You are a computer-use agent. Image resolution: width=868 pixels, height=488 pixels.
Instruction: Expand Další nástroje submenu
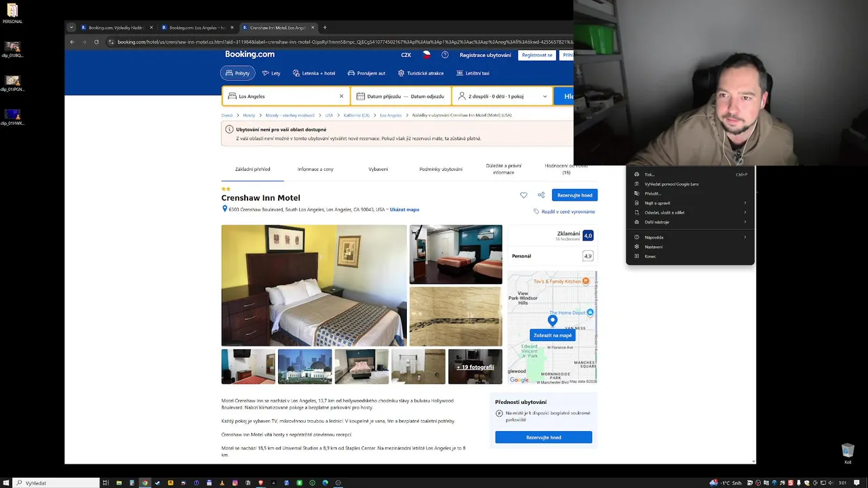[690, 222]
